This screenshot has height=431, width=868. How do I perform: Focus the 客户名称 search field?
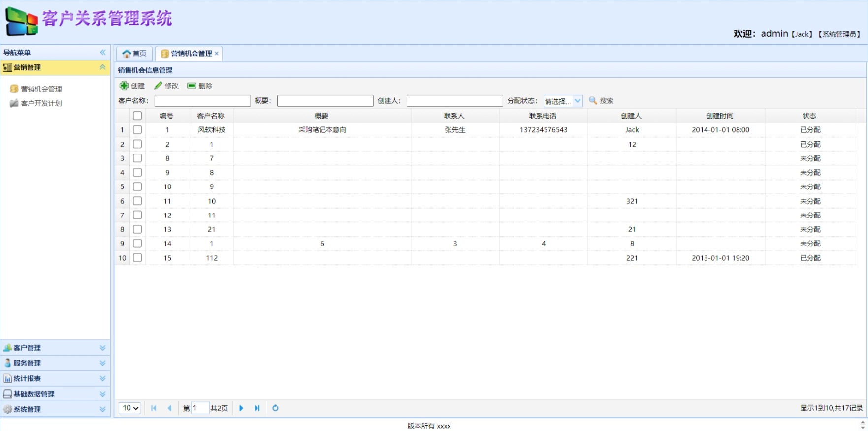[x=202, y=101]
